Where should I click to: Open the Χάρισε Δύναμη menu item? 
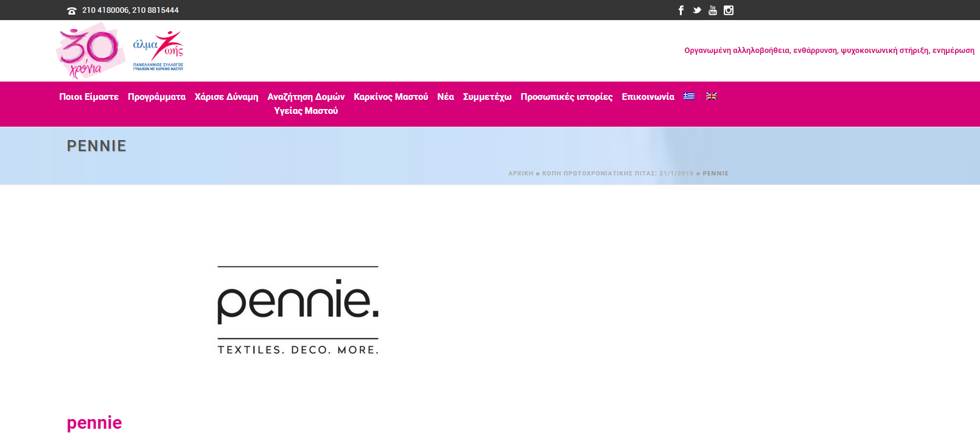point(226,97)
